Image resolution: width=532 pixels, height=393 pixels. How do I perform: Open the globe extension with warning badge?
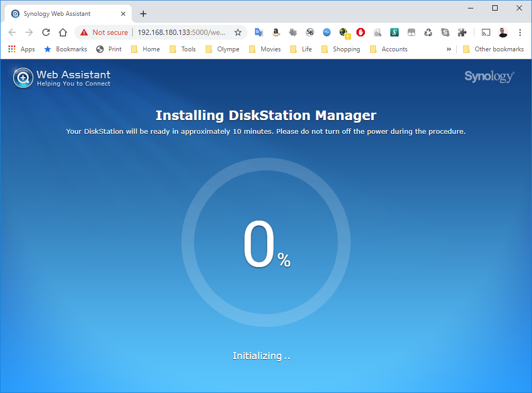tap(345, 33)
